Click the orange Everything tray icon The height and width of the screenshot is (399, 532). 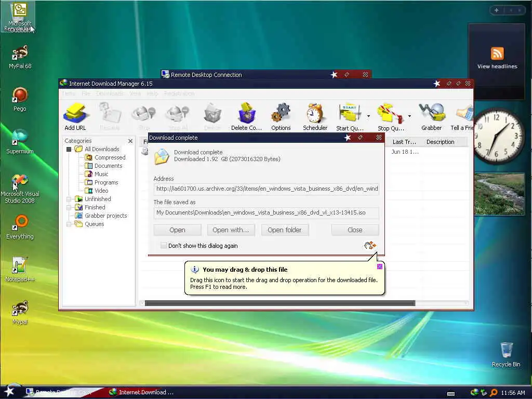pyautogui.click(x=494, y=393)
